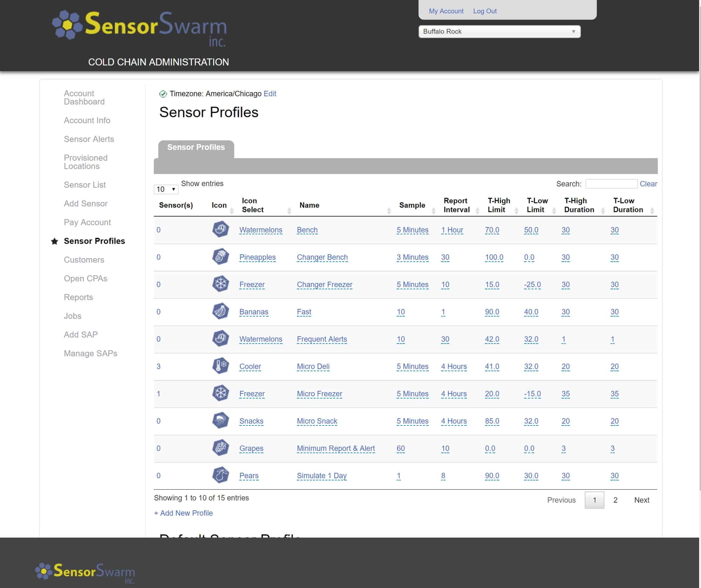The width and height of the screenshot is (701, 588).
Task: Click the snowflake icon for Changer Freezer
Action: point(220,284)
